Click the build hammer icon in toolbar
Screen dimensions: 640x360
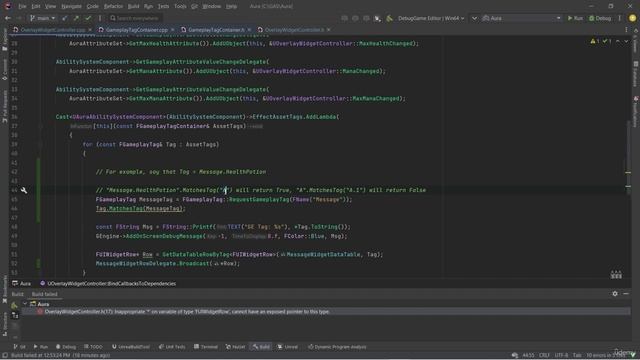click(389, 18)
